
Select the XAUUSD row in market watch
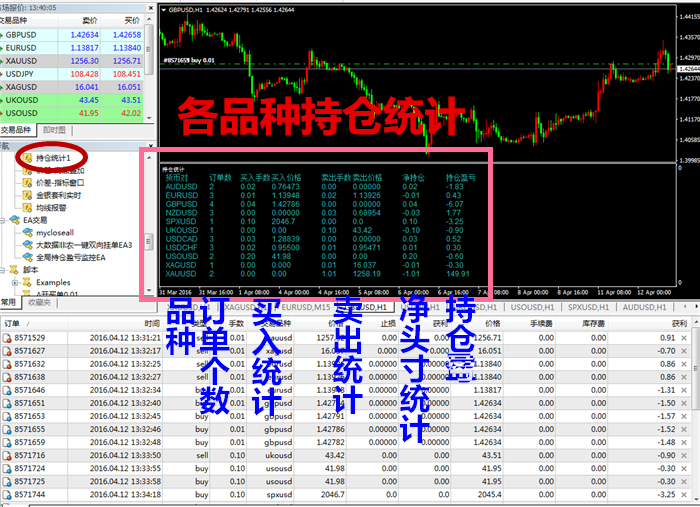tap(71, 61)
